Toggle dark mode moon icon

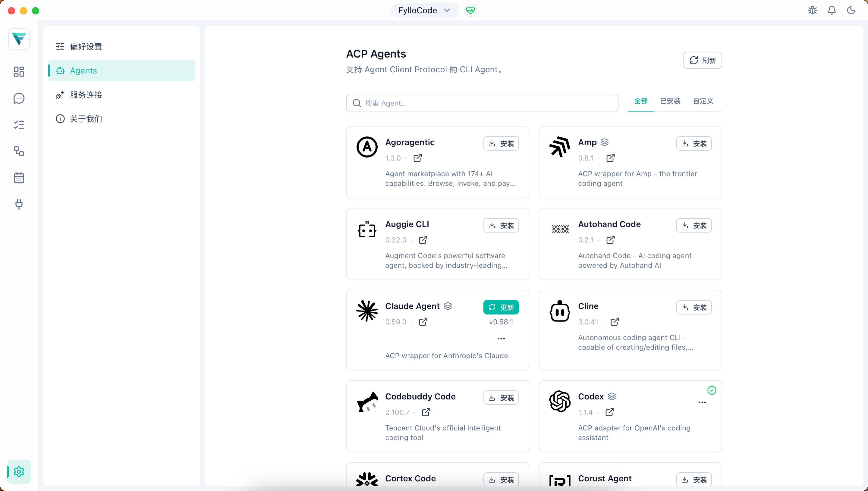point(851,10)
